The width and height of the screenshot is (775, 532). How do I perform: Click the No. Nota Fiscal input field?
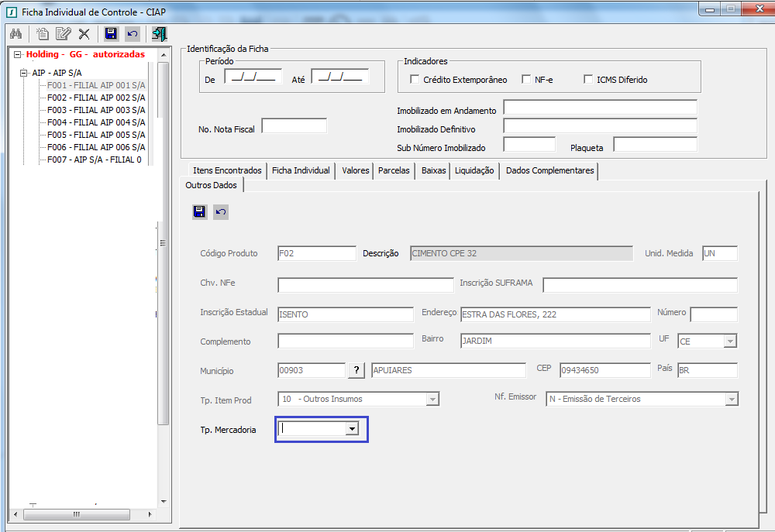tap(294, 126)
